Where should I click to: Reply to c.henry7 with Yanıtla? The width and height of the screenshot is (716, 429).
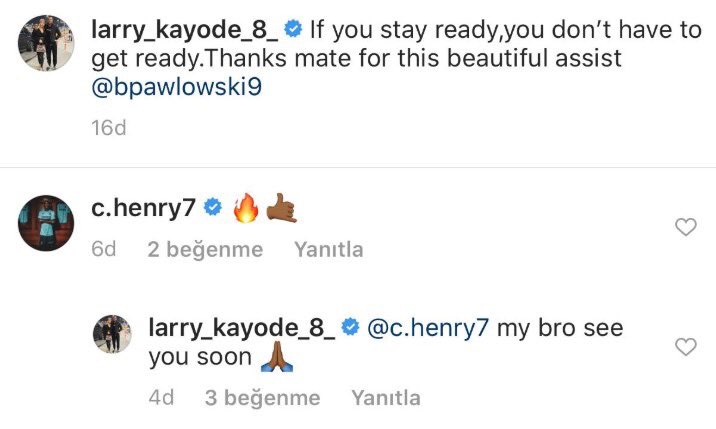329,249
